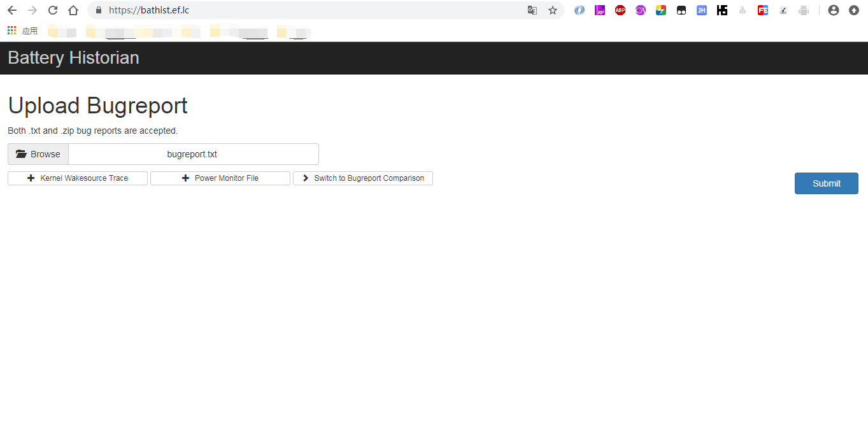Add a Kernel Wakesource Trace file
The image size is (868, 440).
coord(78,178)
